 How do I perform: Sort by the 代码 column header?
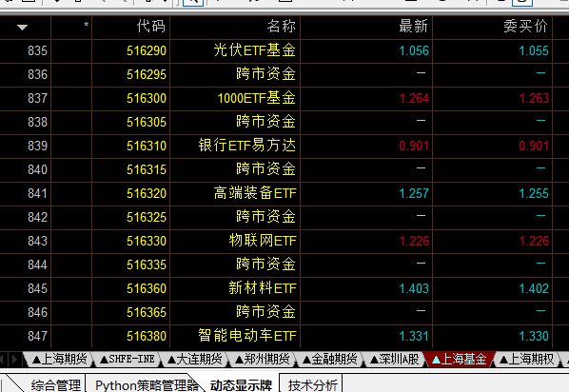pyautogui.click(x=151, y=27)
